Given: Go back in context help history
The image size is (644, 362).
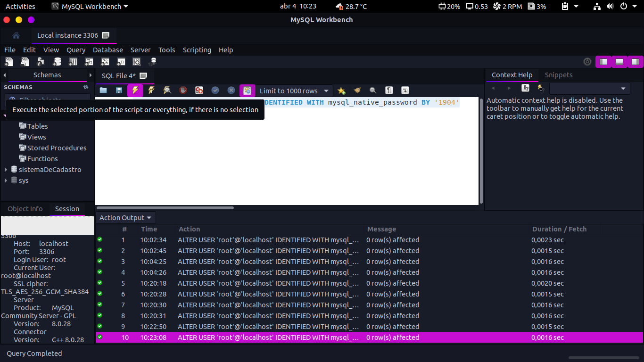Looking at the screenshot, I should coord(493,88).
